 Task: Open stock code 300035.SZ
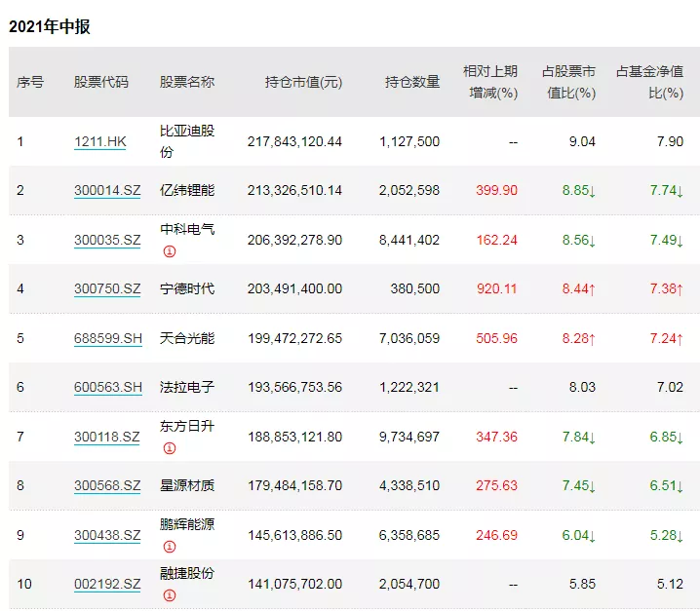tap(107, 240)
